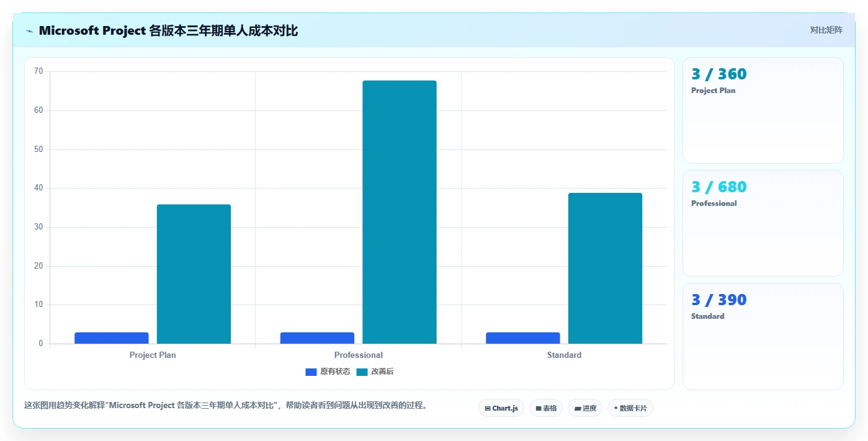
Task: Click the chart title heading text
Action: 168,30
